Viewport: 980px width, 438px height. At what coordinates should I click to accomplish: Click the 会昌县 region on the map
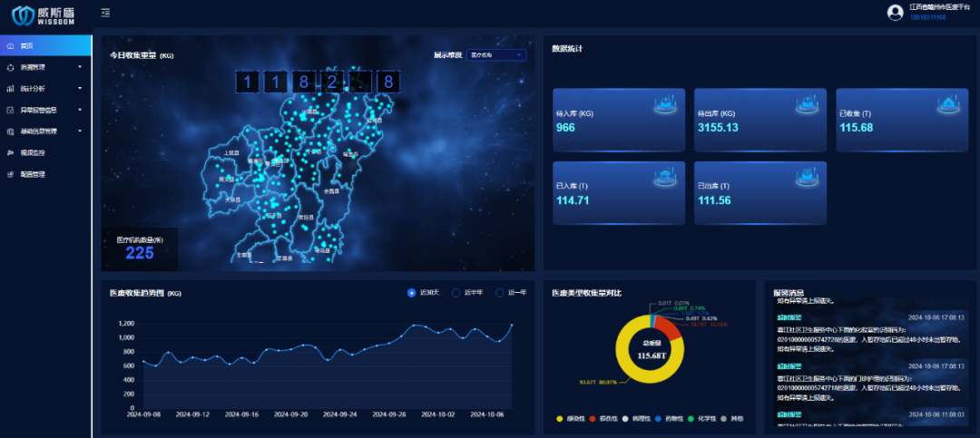point(330,191)
